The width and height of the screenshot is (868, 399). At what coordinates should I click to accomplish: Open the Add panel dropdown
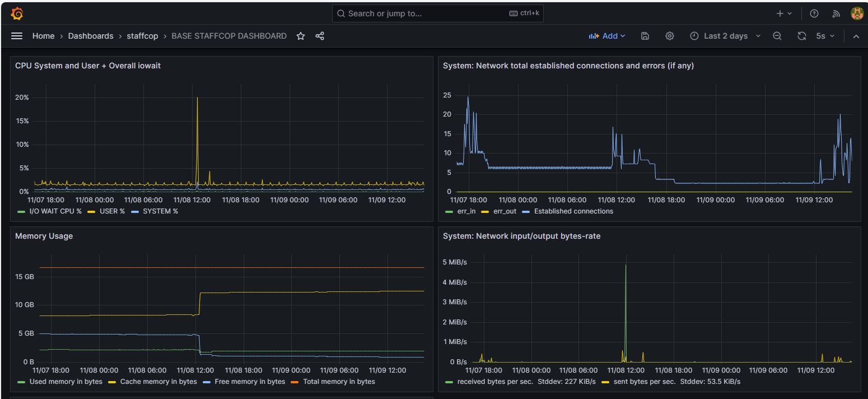click(x=607, y=35)
